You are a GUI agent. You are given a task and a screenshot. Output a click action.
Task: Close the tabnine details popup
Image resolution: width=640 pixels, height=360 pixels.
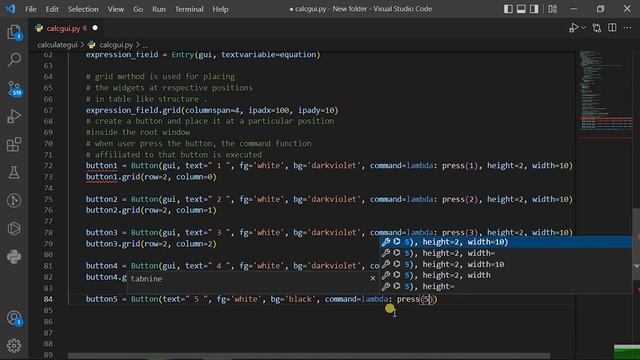coord(373,278)
